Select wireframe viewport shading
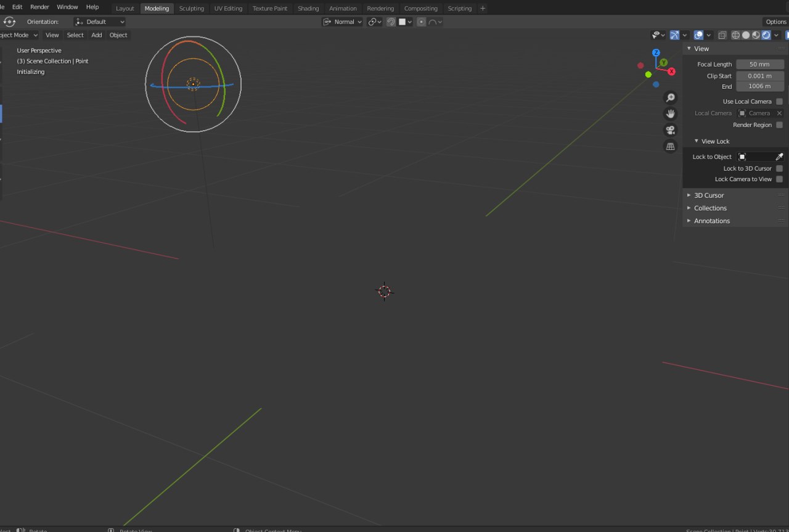Screen dimensions: 789x532 click(x=735, y=35)
